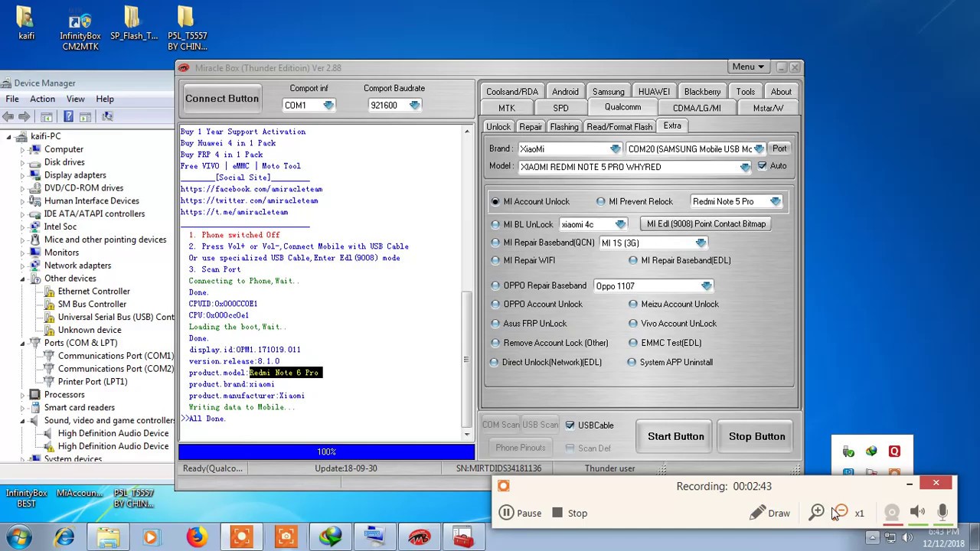The image size is (980, 551).
Task: Toggle the recorder speaker audio icon
Action: coord(917,513)
